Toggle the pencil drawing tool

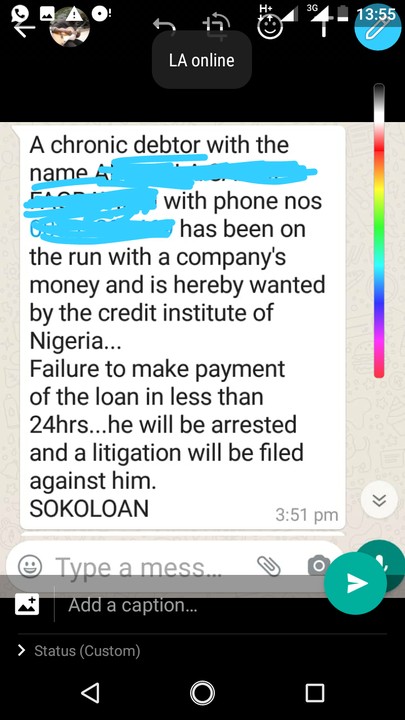point(378,27)
